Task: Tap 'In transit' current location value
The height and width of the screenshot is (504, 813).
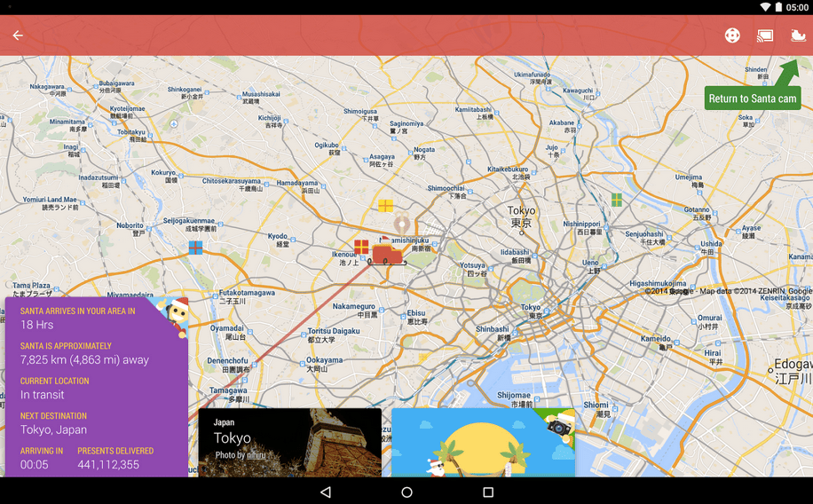Action: pos(42,395)
